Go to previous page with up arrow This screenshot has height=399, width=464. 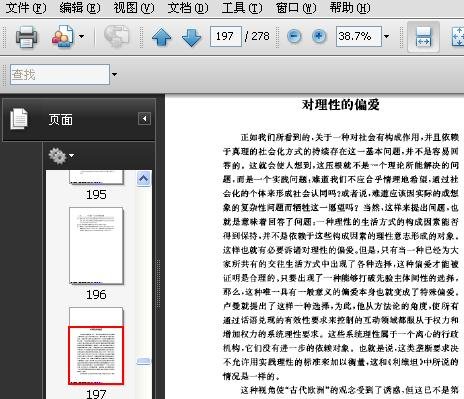(x=162, y=37)
